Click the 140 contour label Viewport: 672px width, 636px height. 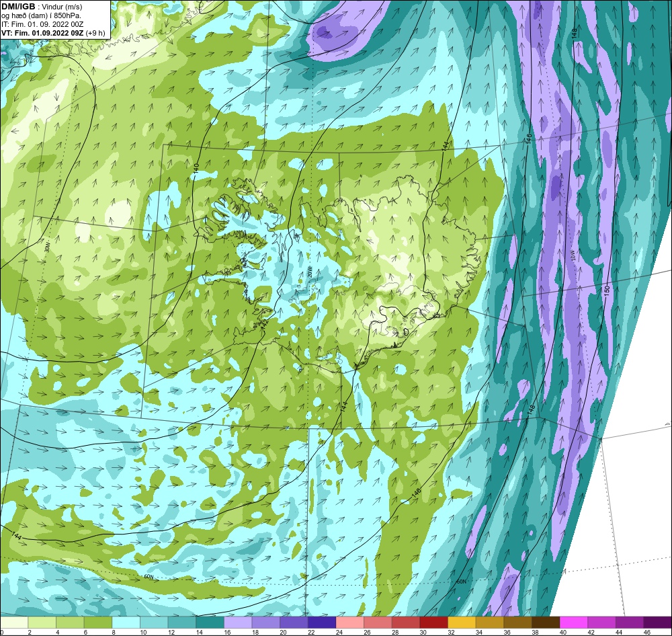[x=196, y=167]
